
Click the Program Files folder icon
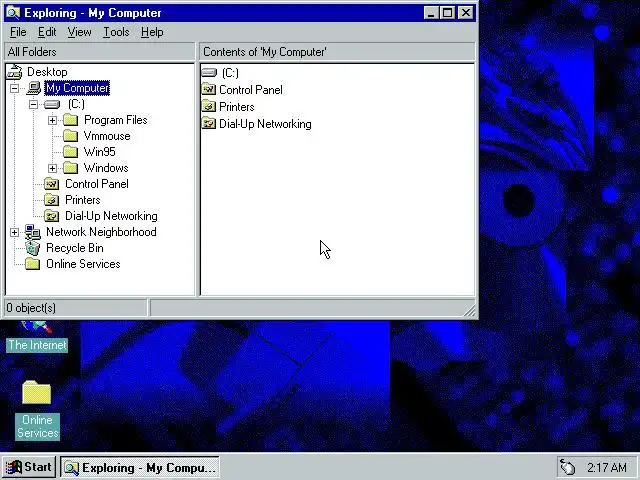[x=71, y=120]
